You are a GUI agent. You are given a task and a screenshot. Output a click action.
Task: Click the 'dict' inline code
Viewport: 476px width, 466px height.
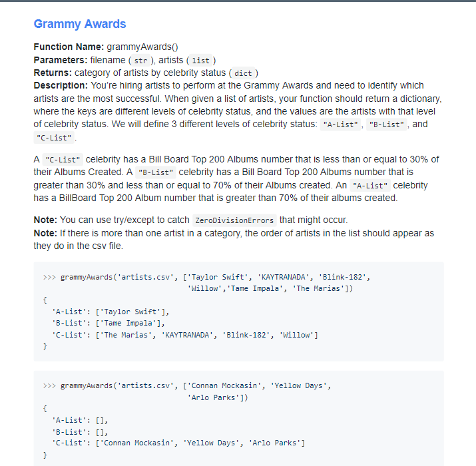tap(243, 73)
